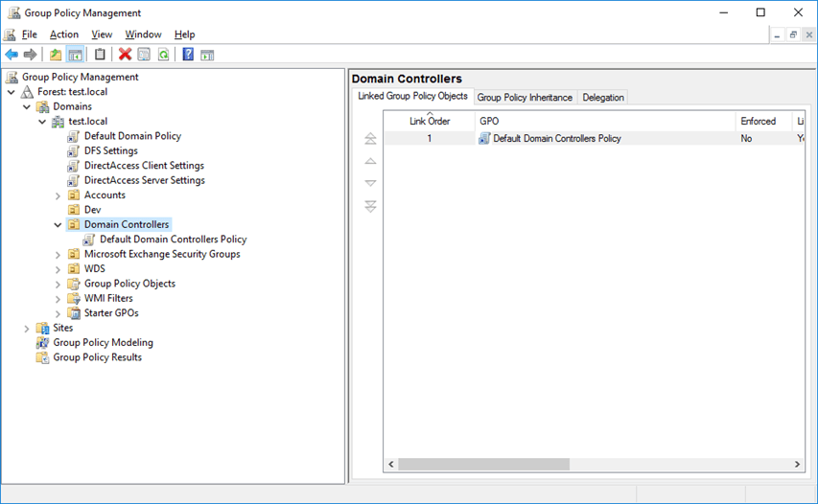Click the Group Policy Results icon
This screenshot has height=504, width=818.
[42, 357]
